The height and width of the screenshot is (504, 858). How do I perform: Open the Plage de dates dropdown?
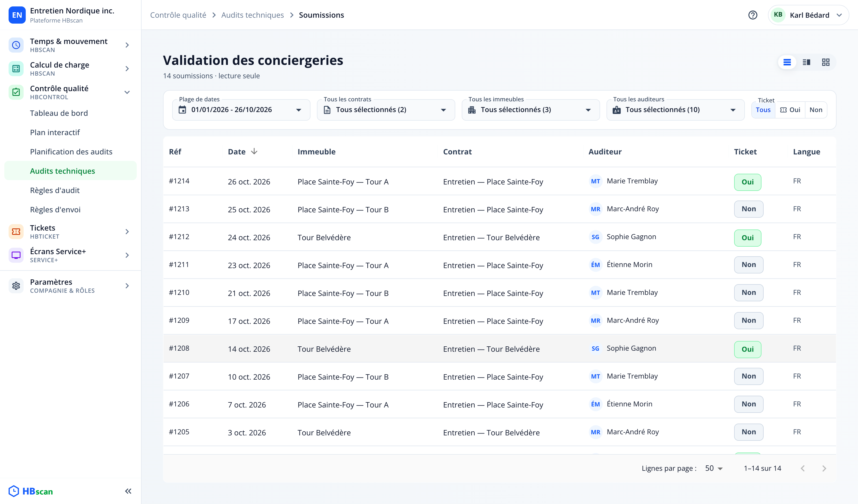pyautogui.click(x=241, y=110)
